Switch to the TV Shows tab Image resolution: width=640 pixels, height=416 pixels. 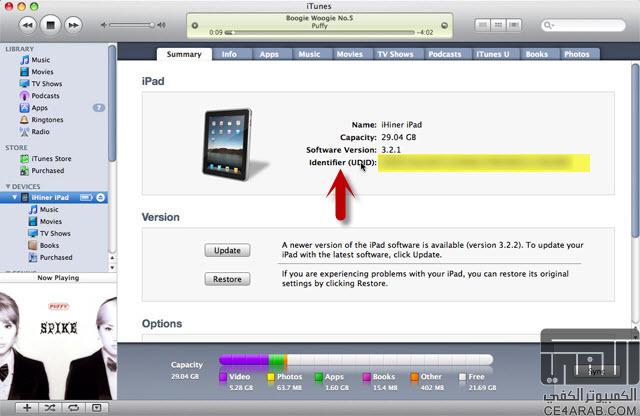[x=396, y=54]
